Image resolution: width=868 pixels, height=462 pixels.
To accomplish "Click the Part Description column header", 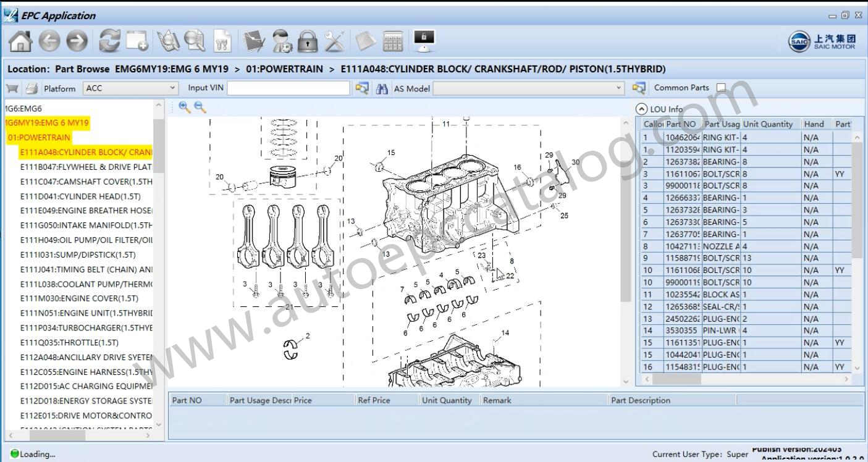I will (640, 400).
